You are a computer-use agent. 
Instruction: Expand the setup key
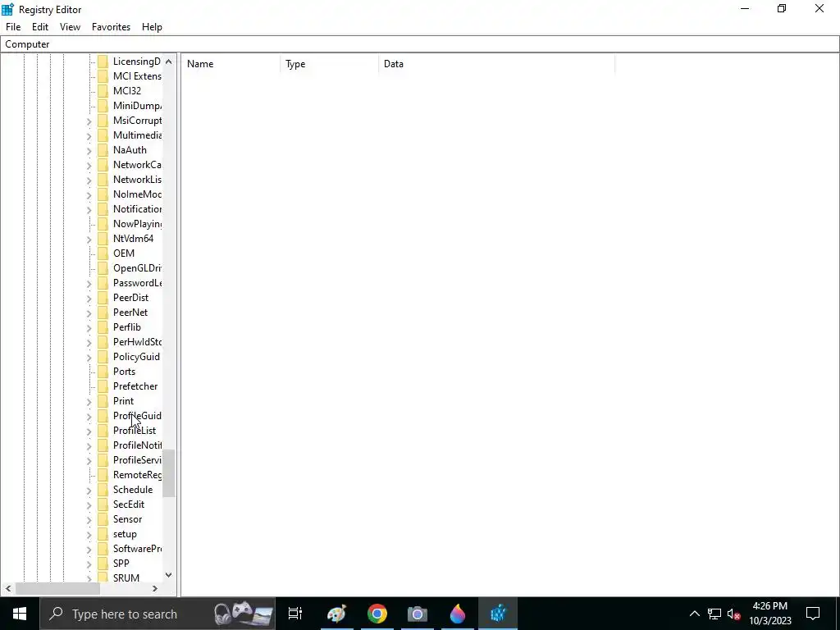89,535
